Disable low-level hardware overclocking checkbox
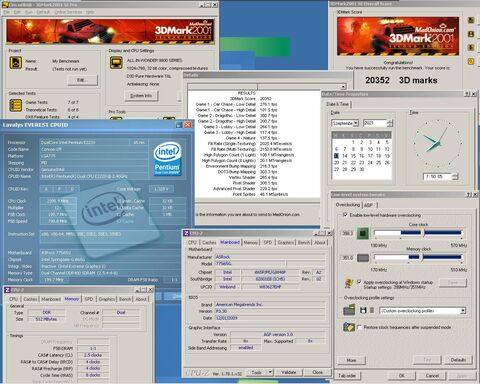Image resolution: width=480 pixels, height=384 pixels. pyautogui.click(x=345, y=215)
